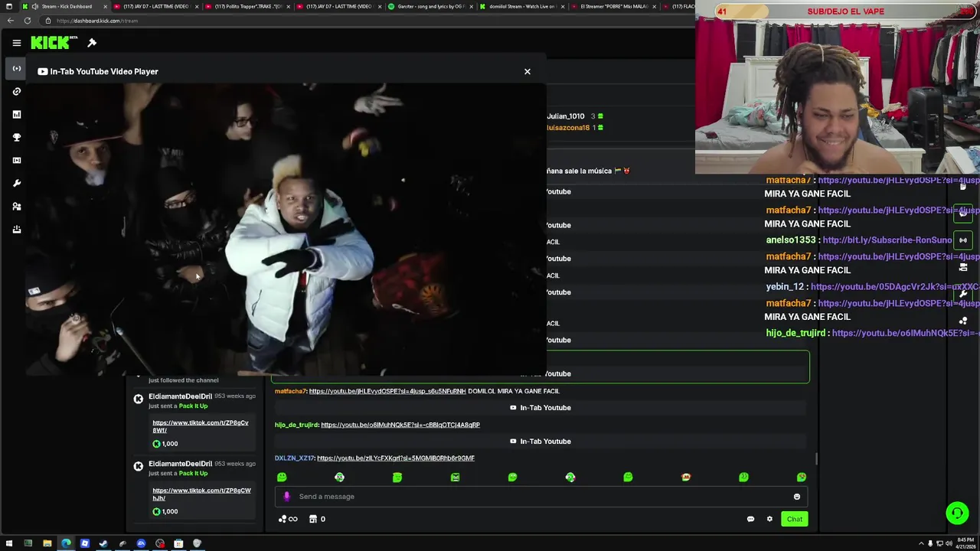Open the video clips sidebar icon
The height and width of the screenshot is (551, 980).
click(x=16, y=161)
